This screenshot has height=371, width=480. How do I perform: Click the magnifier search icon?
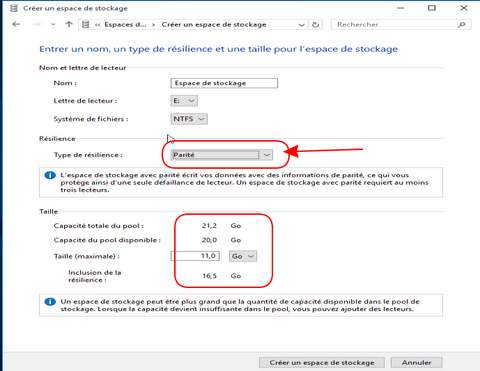click(x=462, y=25)
